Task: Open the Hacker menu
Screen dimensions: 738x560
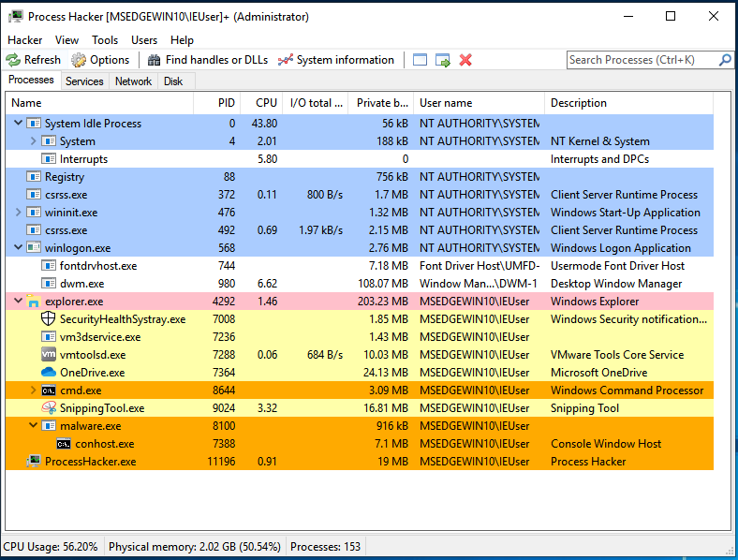Action: point(25,40)
